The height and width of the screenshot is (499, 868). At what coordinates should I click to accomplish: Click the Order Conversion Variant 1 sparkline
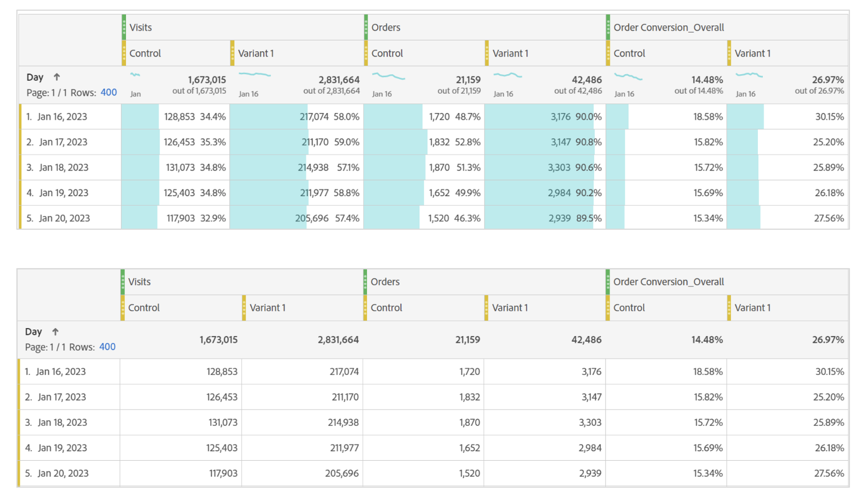(x=749, y=75)
